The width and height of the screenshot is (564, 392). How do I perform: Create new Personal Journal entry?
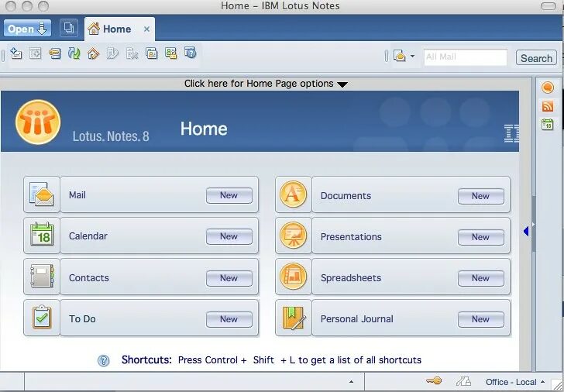pyautogui.click(x=481, y=319)
